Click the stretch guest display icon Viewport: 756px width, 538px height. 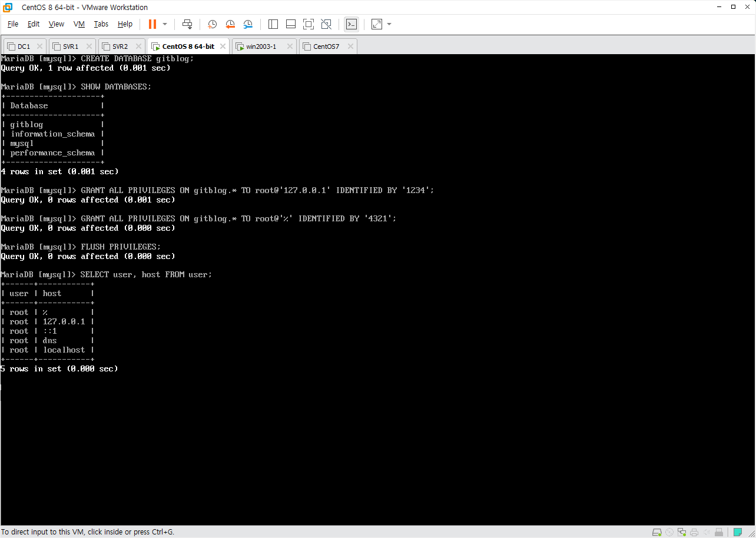[377, 24]
